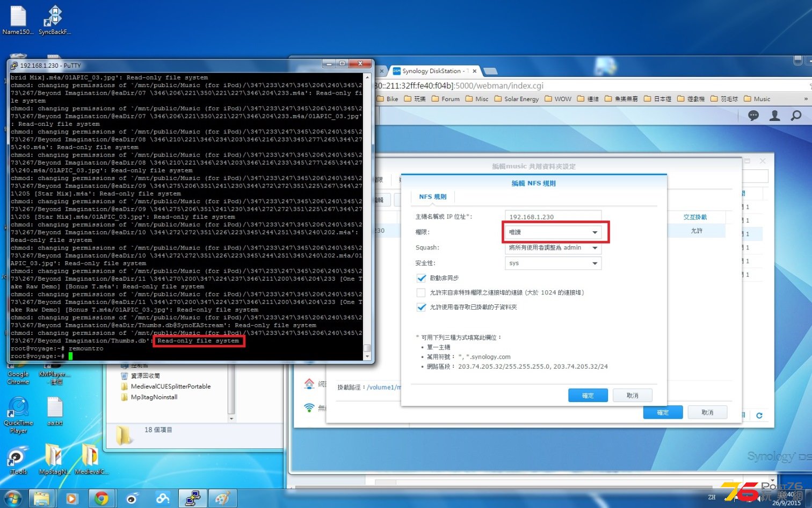Open aa.txt desktop file
Image resolution: width=812 pixels, height=508 pixels.
coord(55,412)
